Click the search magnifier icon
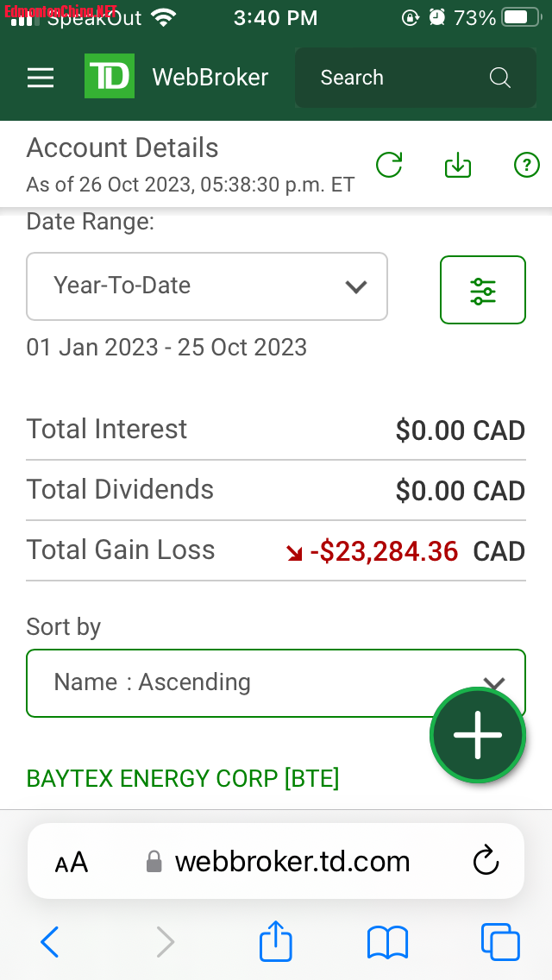Screen dimensions: 552x980 500,78
